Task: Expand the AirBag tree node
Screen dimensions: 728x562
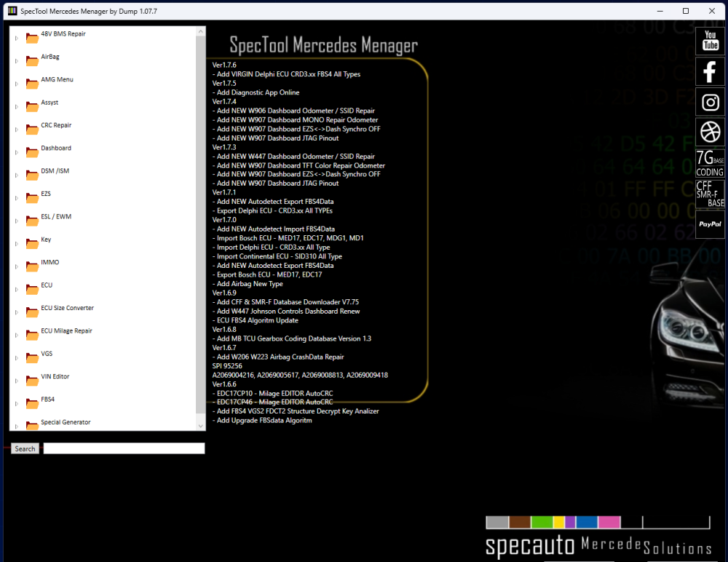Action: click(16, 61)
